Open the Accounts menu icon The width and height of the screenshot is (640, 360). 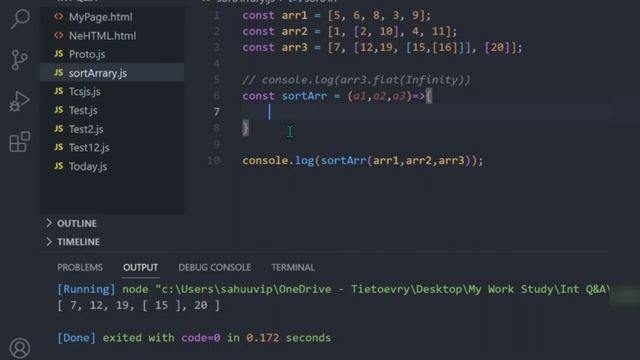20,348
